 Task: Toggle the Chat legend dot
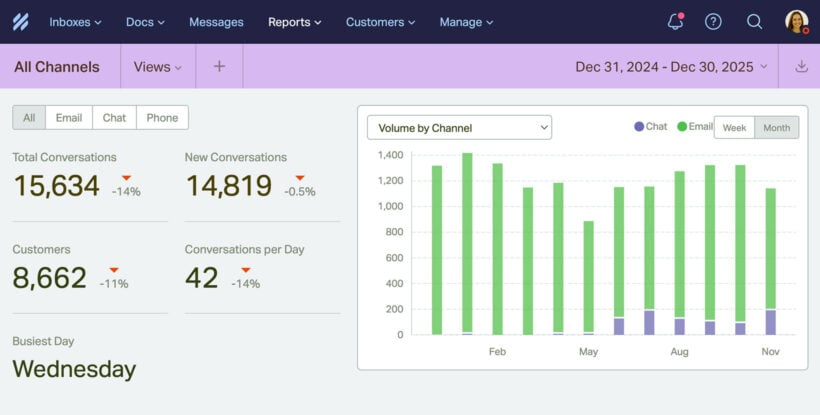coord(640,127)
